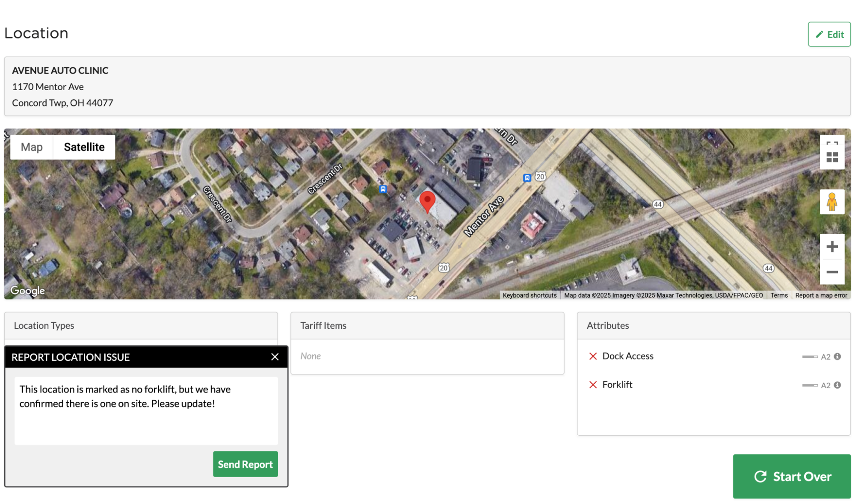The image size is (855, 504).
Task: Zoom in on the map
Action: [831, 247]
